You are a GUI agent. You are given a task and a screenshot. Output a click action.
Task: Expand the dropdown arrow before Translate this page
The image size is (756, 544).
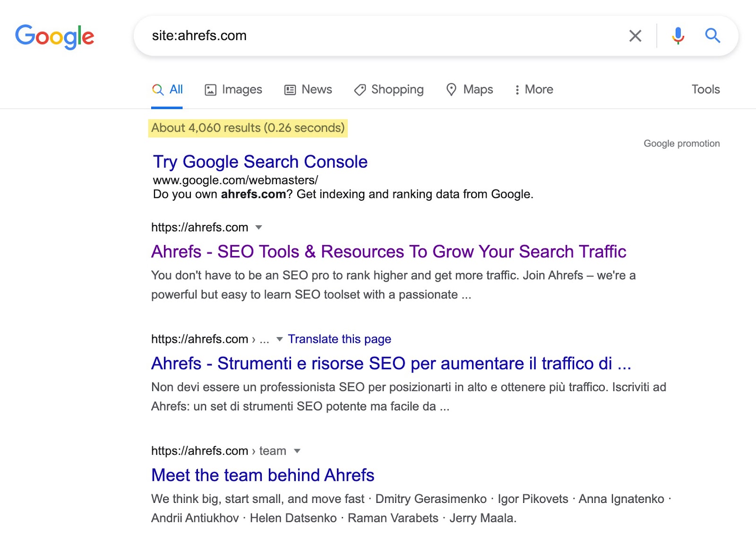pyautogui.click(x=279, y=340)
